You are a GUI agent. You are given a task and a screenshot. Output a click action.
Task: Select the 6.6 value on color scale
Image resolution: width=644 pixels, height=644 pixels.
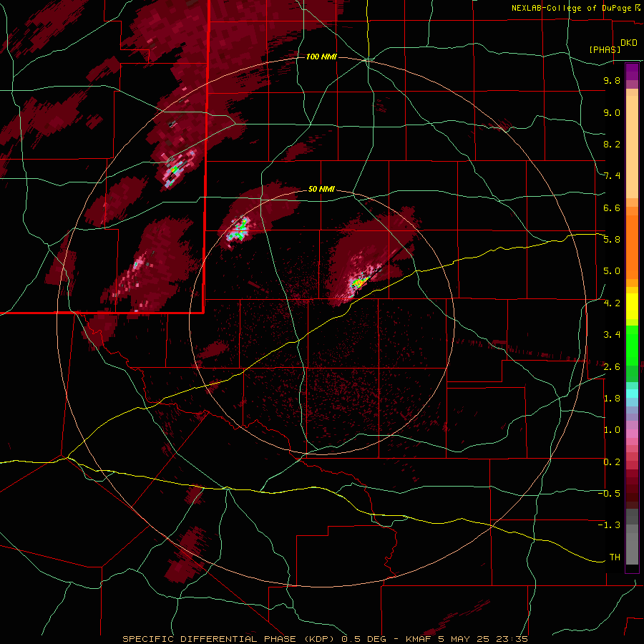(x=612, y=208)
